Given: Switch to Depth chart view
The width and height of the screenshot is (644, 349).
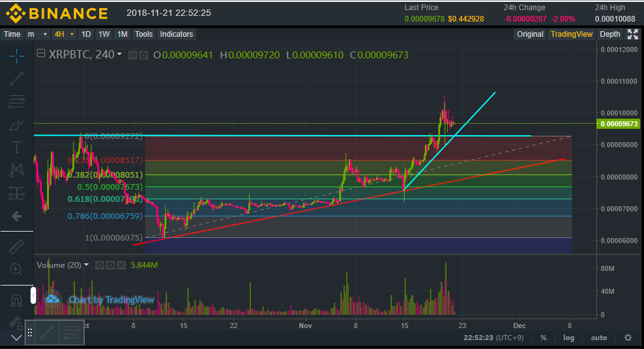Looking at the screenshot, I should coord(610,34).
